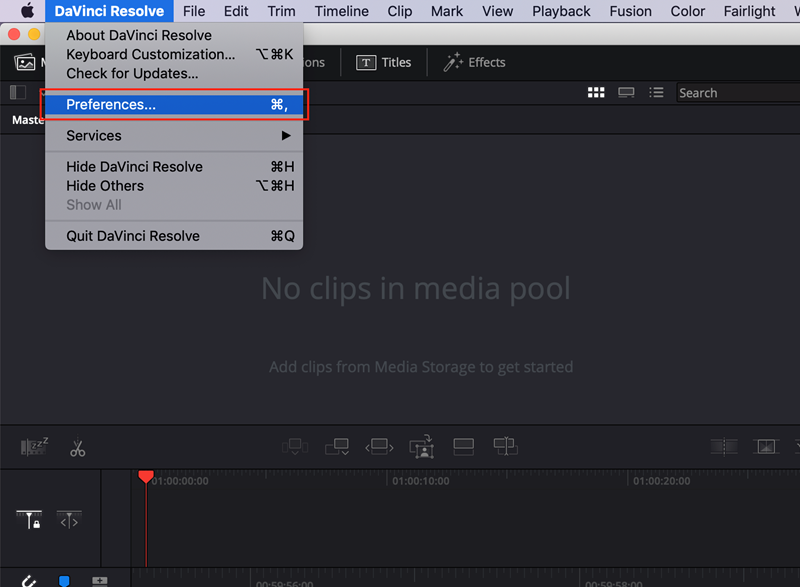Click the 01:00:20:00 timecode on the ruler
The height and width of the screenshot is (587, 800).
(x=662, y=481)
